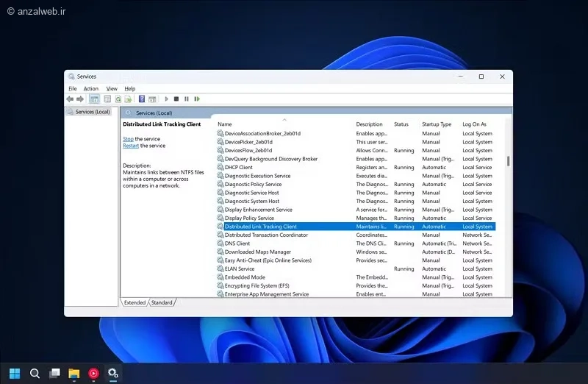
Task: Click the Back arrow in Services toolbar
Action: (70, 99)
